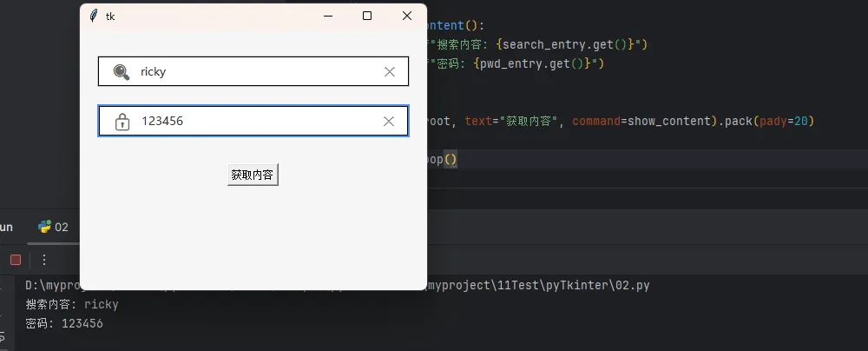The height and width of the screenshot is (351, 868).
Task: Minimize the tk window
Action: [x=327, y=16]
